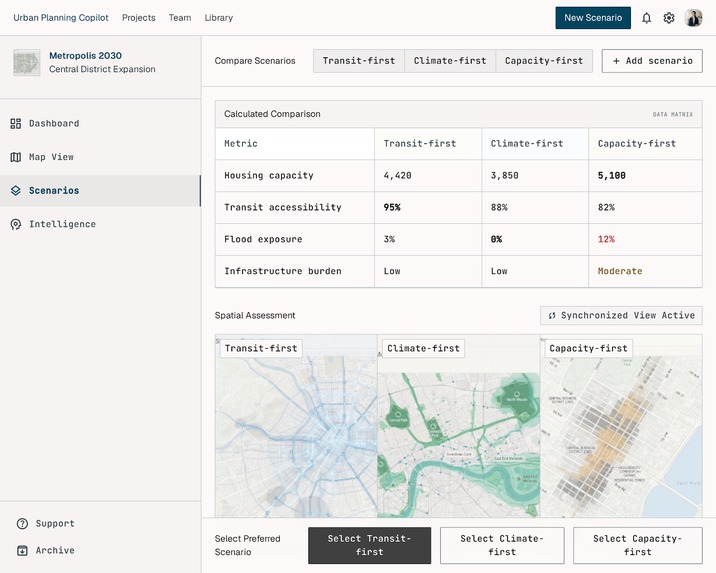Click the Infrastructure burden row label
The height and width of the screenshot is (573, 716).
point(283,271)
